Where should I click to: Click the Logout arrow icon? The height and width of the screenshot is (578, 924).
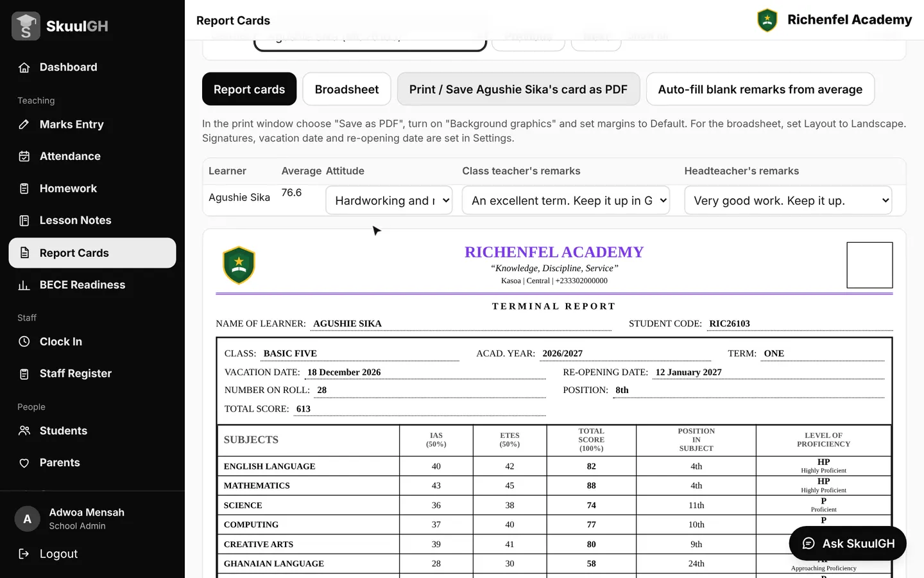point(24,554)
